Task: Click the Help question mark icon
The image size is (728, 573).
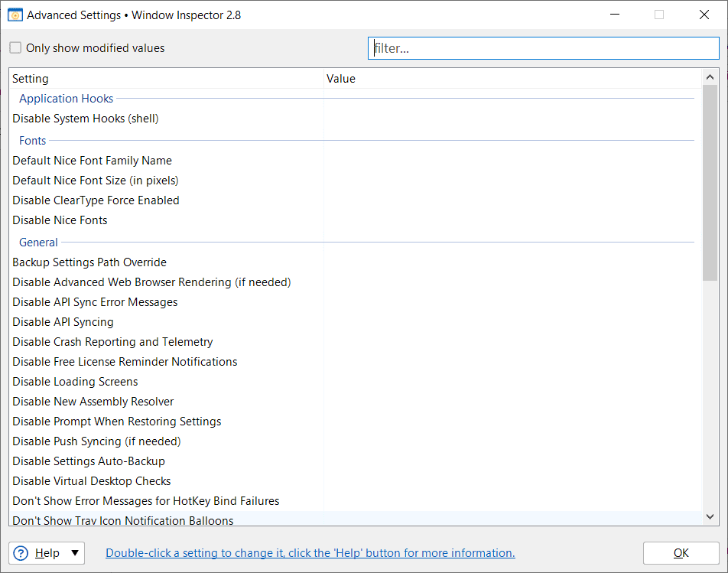Action: pos(21,553)
